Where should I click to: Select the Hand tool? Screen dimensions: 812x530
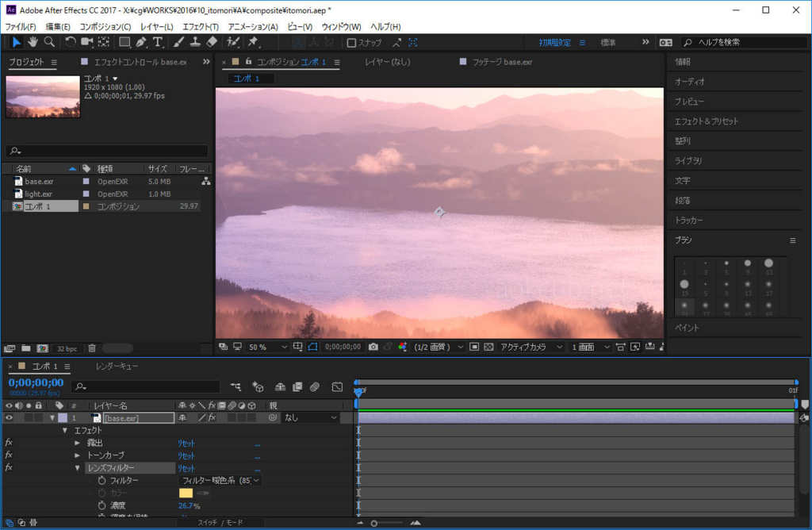click(x=33, y=42)
